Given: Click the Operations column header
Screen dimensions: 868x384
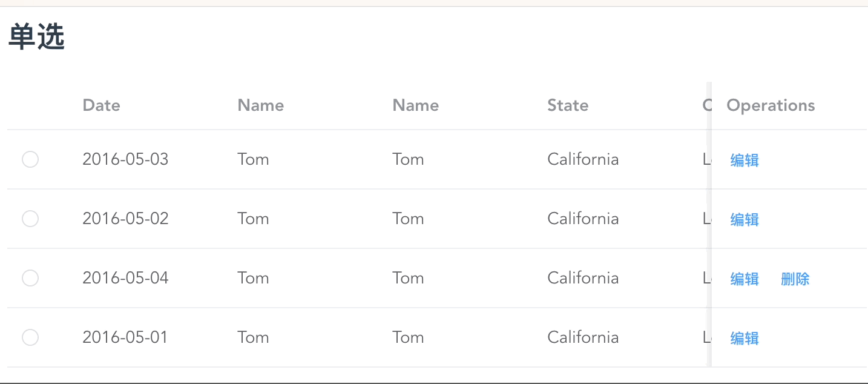Looking at the screenshot, I should click(771, 105).
